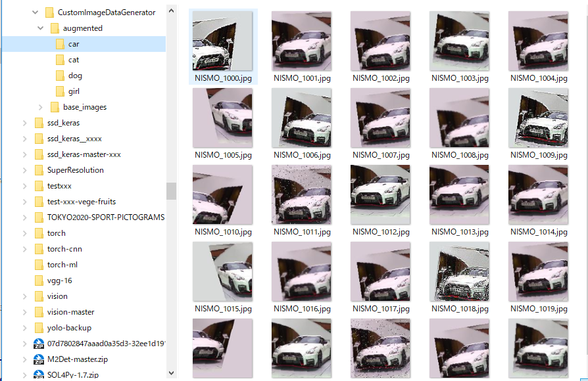Click the augmented folder icon

(55, 28)
